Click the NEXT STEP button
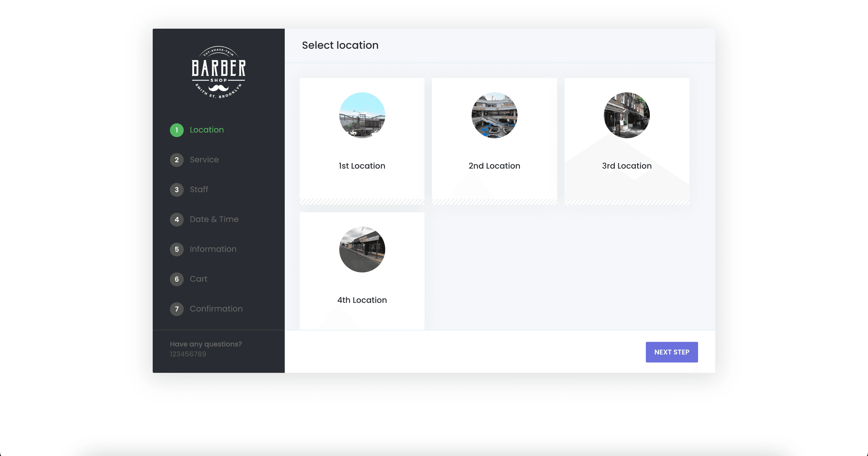868x456 pixels. (x=672, y=352)
